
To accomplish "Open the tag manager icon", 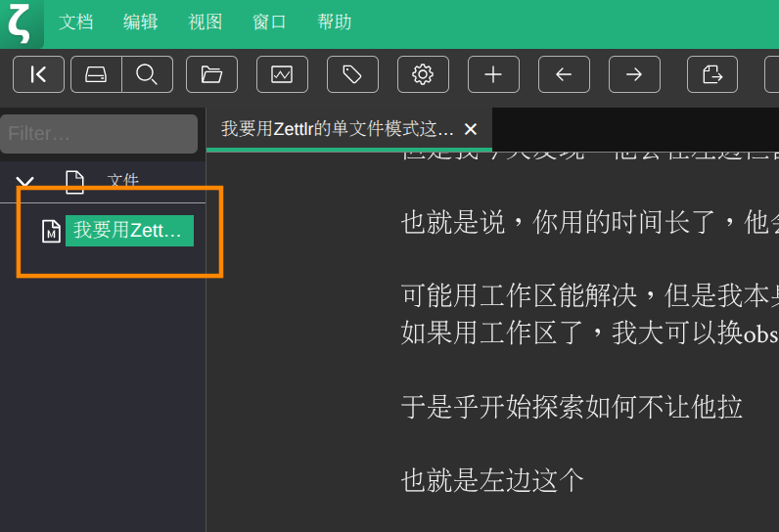I will point(352,74).
